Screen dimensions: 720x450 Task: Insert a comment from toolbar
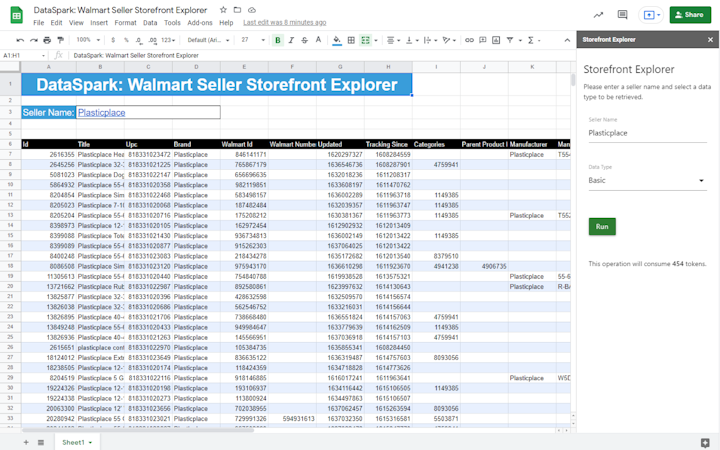point(483,40)
